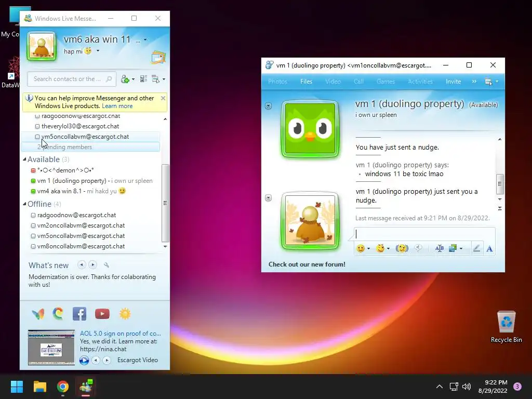Click the text style AB icon
Screen dimensions: 532x399
coord(440,248)
